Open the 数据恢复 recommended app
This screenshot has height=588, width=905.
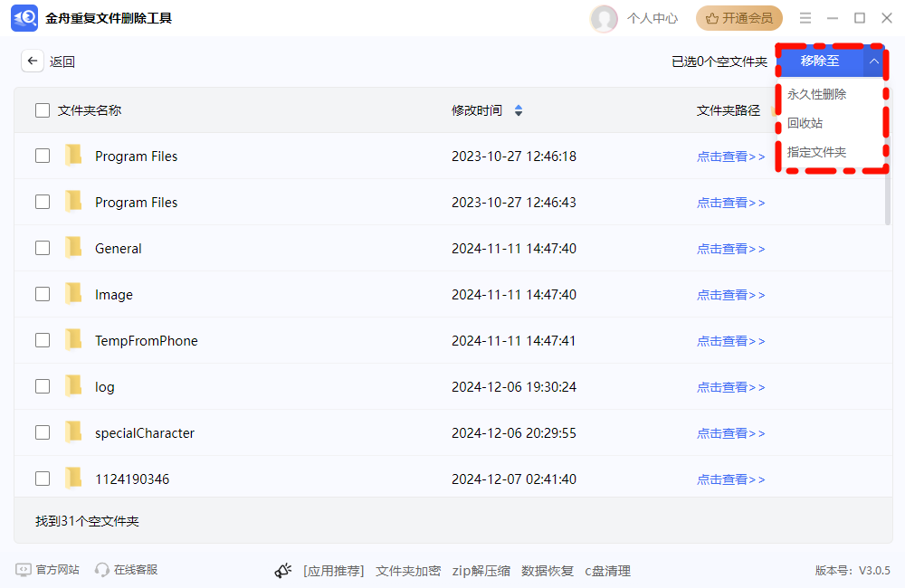pos(548,572)
